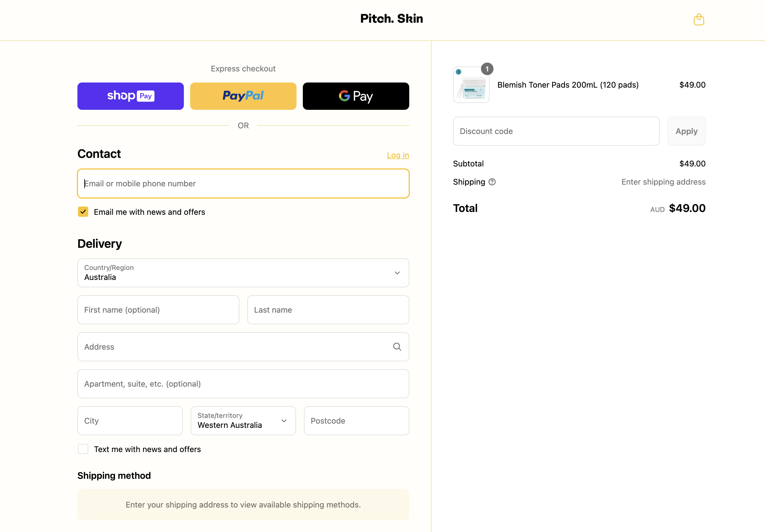Open the shipping cost help tooltip
The width and height of the screenshot is (765, 532).
(x=492, y=182)
